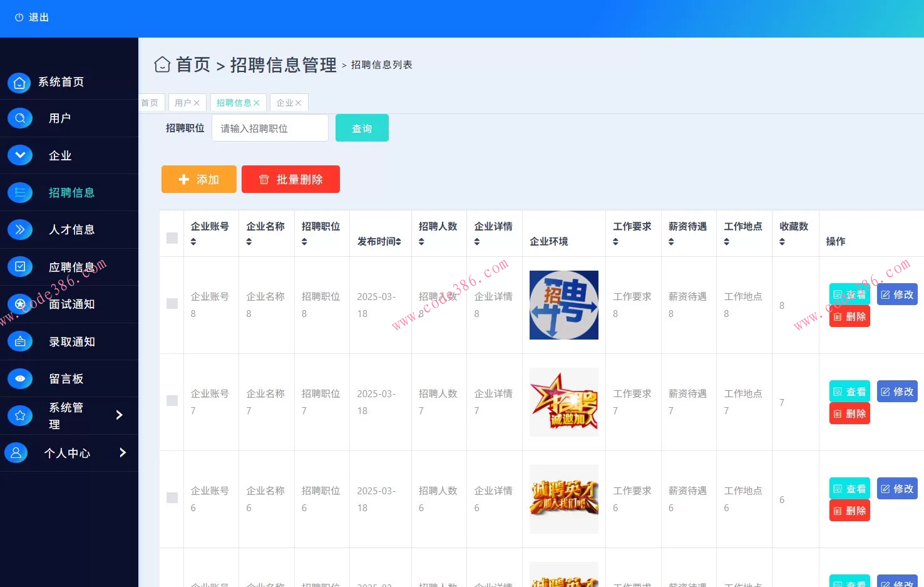Switch to the 企业 tab
The width and height of the screenshot is (924, 587).
pos(285,102)
